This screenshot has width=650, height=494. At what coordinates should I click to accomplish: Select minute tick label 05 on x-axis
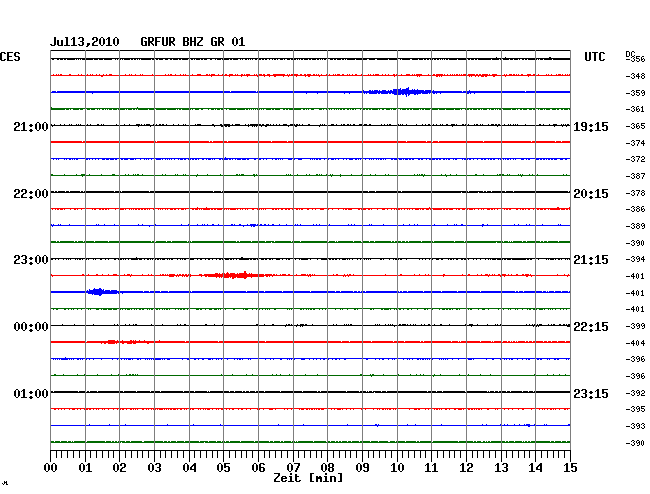[223, 468]
